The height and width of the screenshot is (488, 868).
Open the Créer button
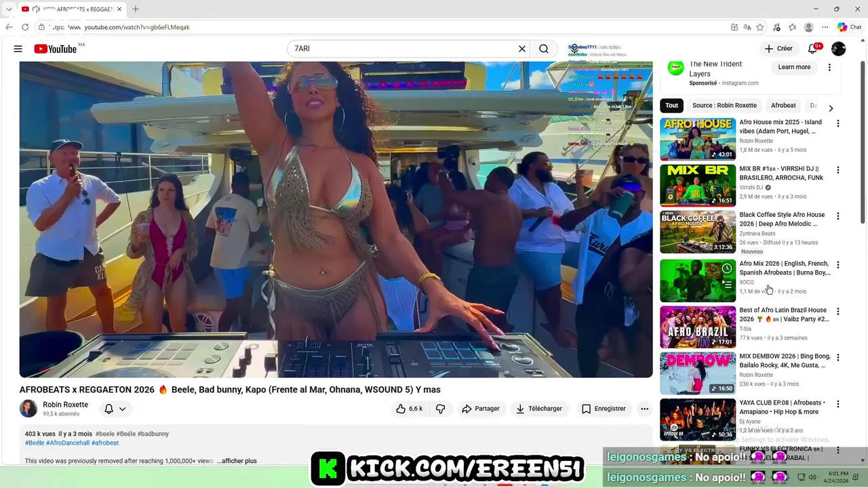[x=778, y=49]
